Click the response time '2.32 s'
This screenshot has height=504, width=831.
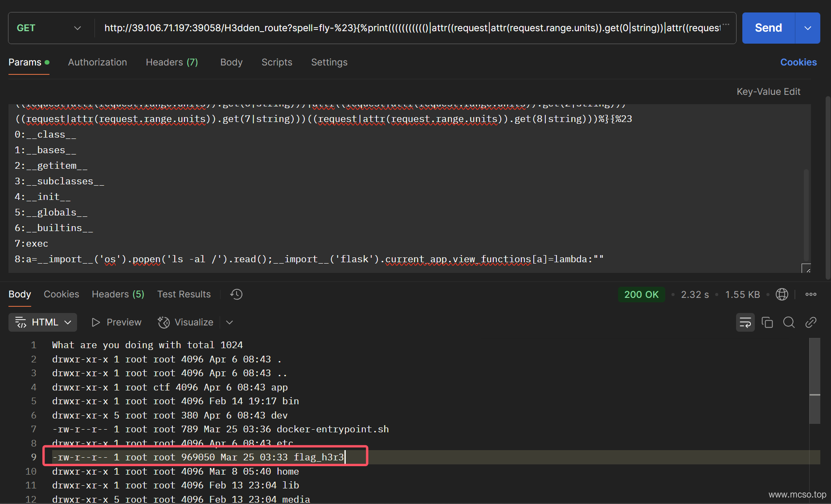pos(695,294)
